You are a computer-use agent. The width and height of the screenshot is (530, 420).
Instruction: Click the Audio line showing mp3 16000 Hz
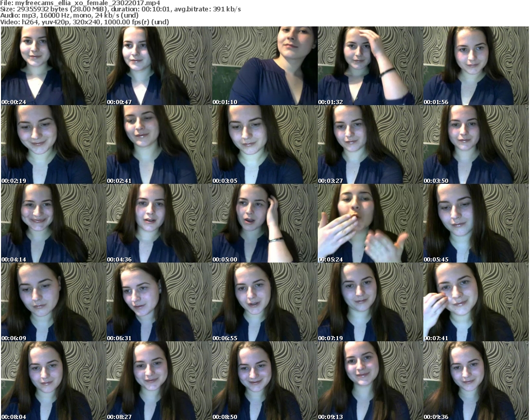(69, 16)
